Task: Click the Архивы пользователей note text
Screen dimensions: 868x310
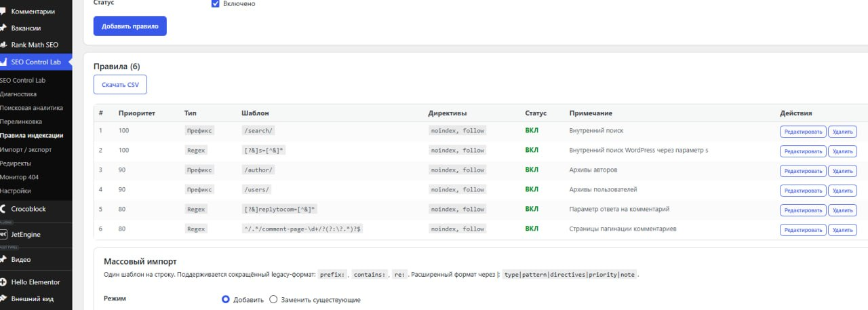Action: click(x=604, y=189)
